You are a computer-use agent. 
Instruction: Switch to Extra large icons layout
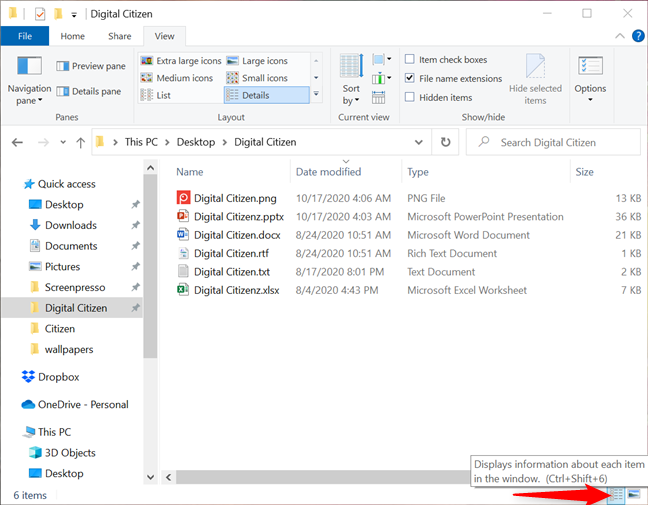[181, 61]
